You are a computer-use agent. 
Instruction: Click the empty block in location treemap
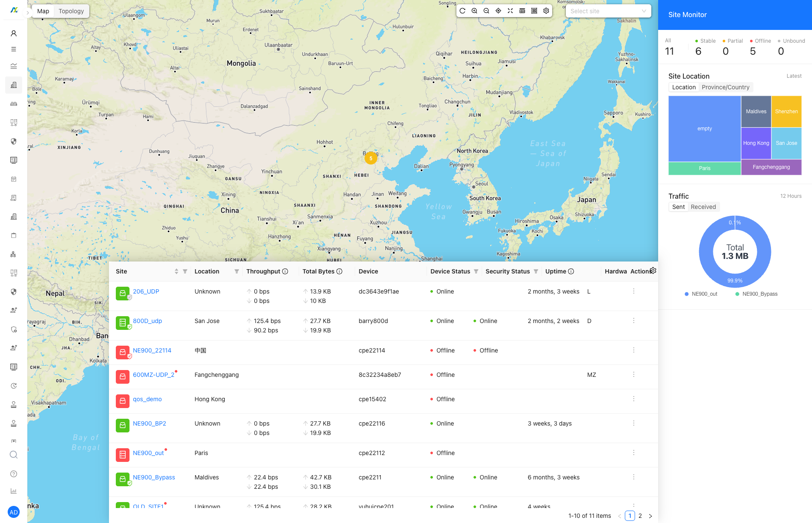click(705, 129)
